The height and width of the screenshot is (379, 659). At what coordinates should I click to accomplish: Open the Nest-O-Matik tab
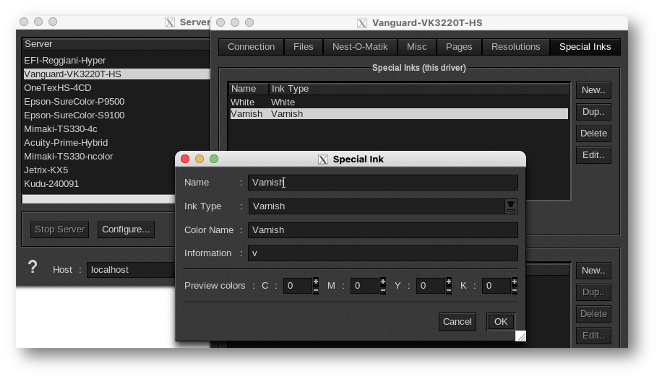[360, 47]
